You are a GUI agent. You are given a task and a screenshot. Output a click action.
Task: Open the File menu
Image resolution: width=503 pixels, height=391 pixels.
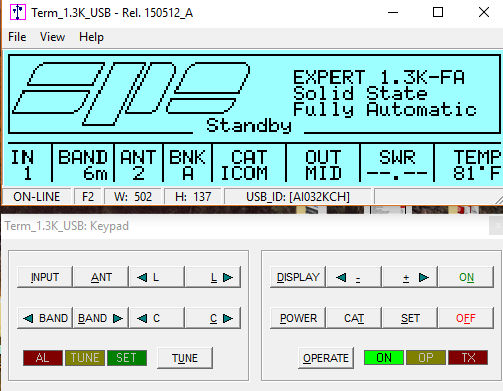17,37
